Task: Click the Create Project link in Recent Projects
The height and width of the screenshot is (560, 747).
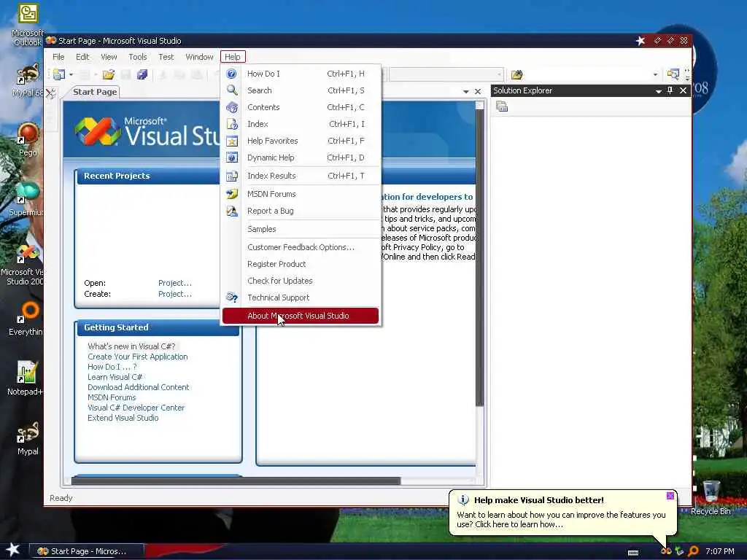Action: pos(175,294)
